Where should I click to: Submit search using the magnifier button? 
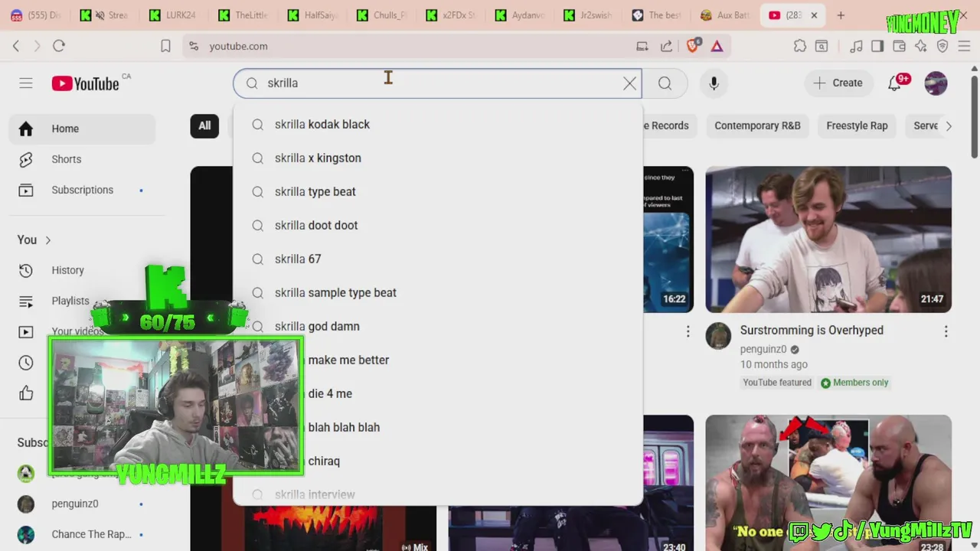point(665,83)
